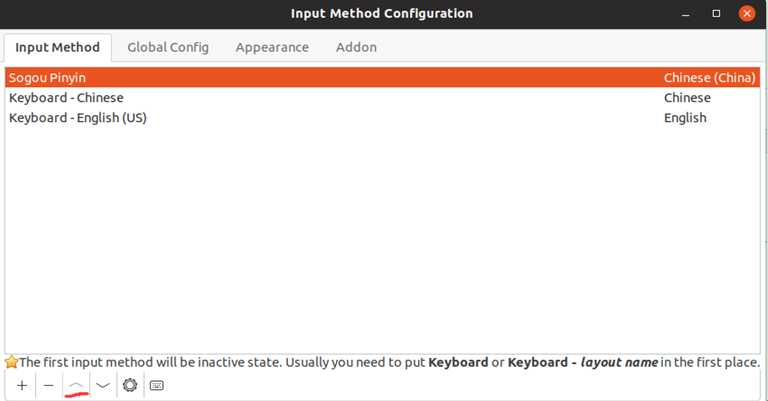Move selected input method down with arrow
Screen dimensions: 768x401
103,385
